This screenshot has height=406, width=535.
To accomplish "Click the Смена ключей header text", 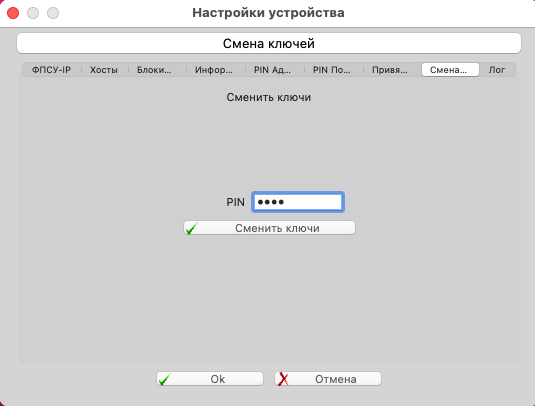I will pyautogui.click(x=269, y=44).
